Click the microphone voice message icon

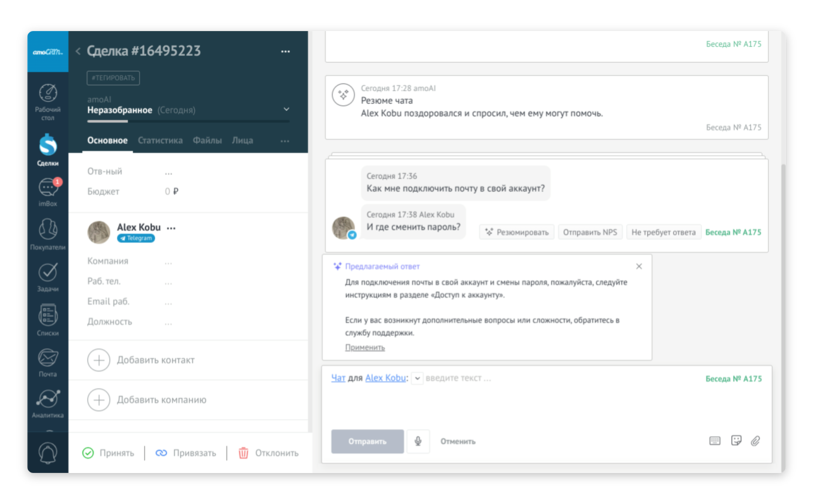tap(418, 441)
